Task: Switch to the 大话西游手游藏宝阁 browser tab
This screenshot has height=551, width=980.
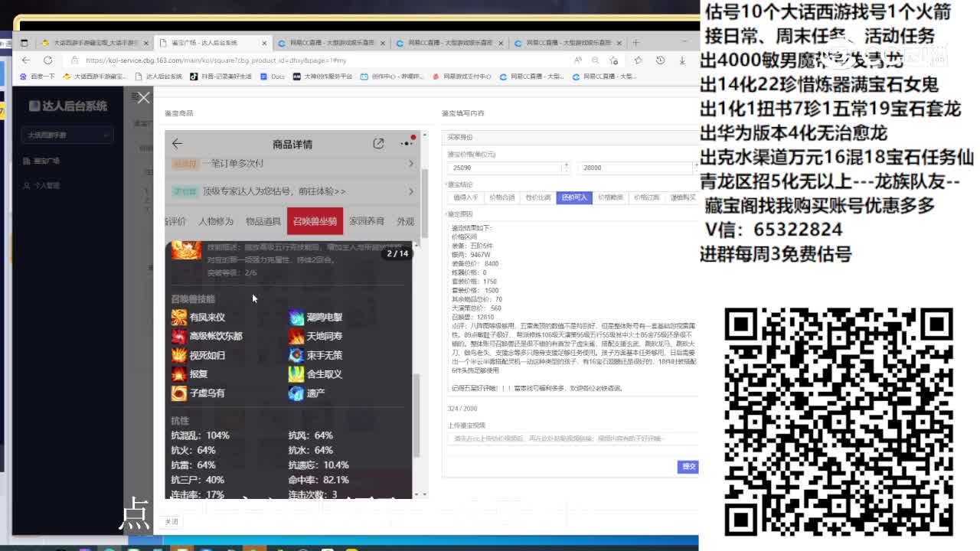Action: [95, 43]
